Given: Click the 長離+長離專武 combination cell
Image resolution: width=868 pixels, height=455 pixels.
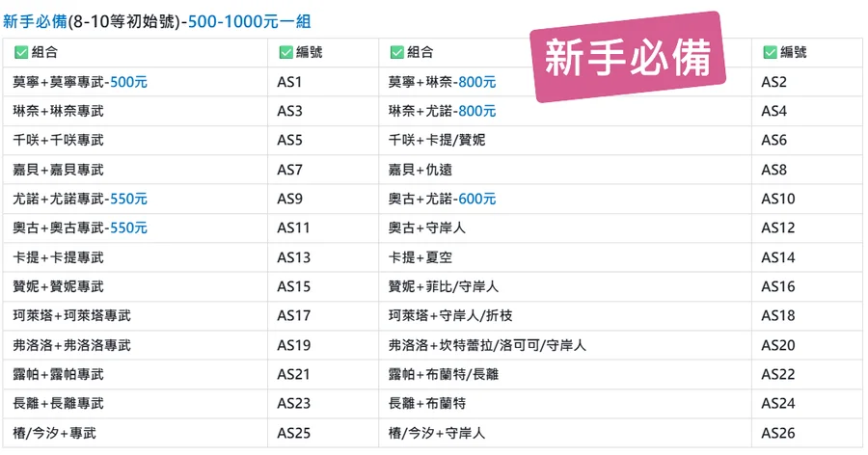Looking at the screenshot, I should click(x=59, y=404).
